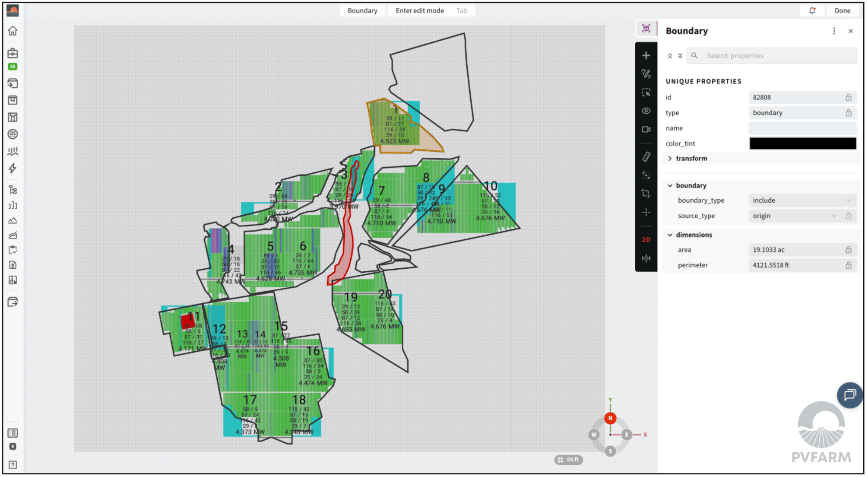Click the Search properties field
The image size is (868, 477).
(771, 56)
